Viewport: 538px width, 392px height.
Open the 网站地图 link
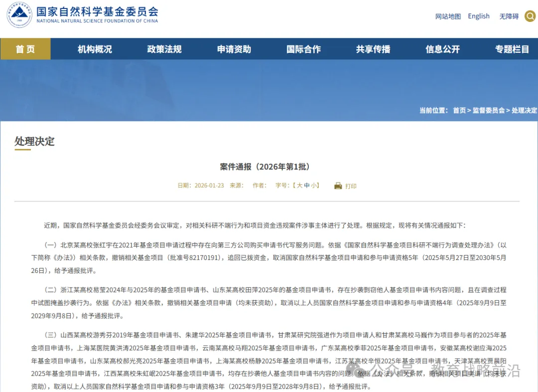pos(448,16)
